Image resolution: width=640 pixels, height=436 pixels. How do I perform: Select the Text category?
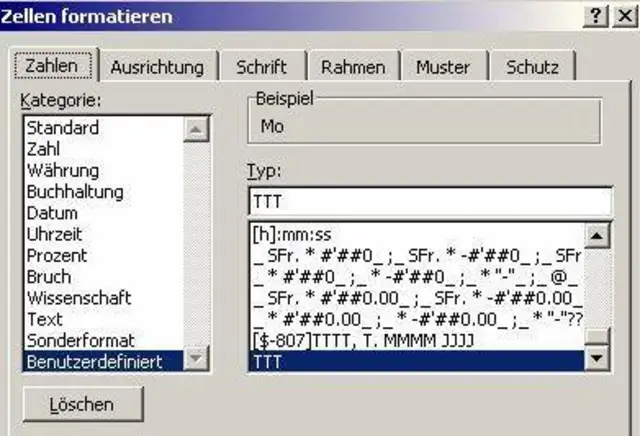click(103, 319)
